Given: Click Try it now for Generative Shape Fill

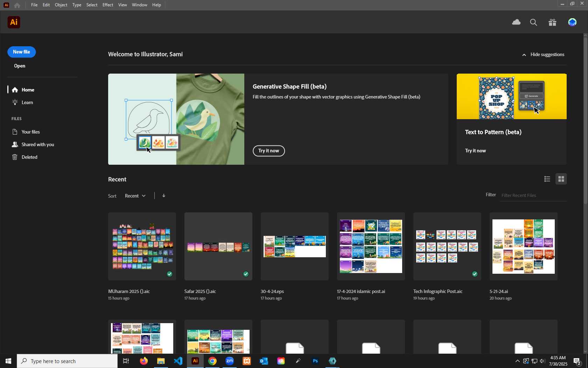Looking at the screenshot, I should (x=269, y=151).
